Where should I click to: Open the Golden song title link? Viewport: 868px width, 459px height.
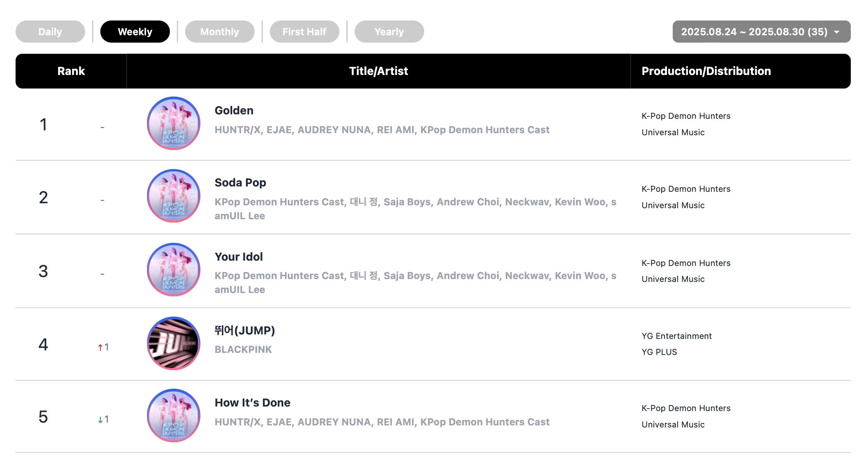[234, 111]
